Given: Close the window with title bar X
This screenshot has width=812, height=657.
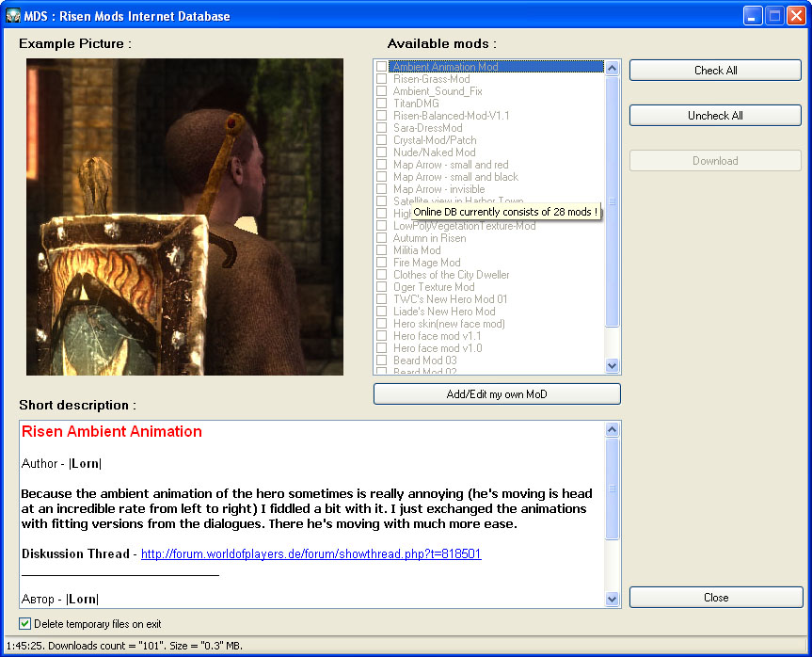Looking at the screenshot, I should (x=796, y=16).
